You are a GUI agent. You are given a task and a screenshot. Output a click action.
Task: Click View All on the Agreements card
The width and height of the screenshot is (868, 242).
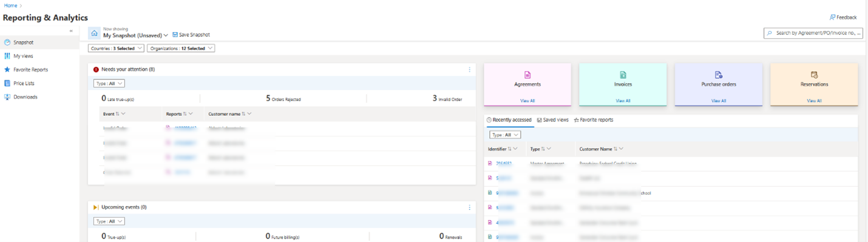[x=527, y=101]
